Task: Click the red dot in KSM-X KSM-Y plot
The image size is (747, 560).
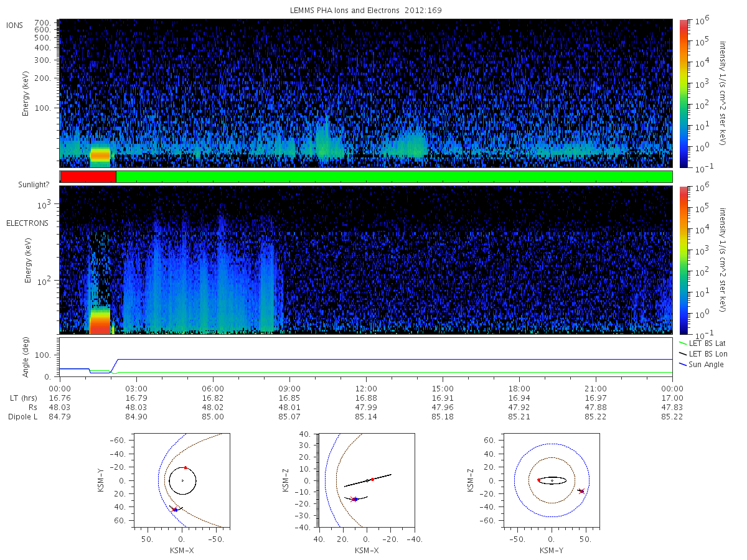Action: [186, 467]
